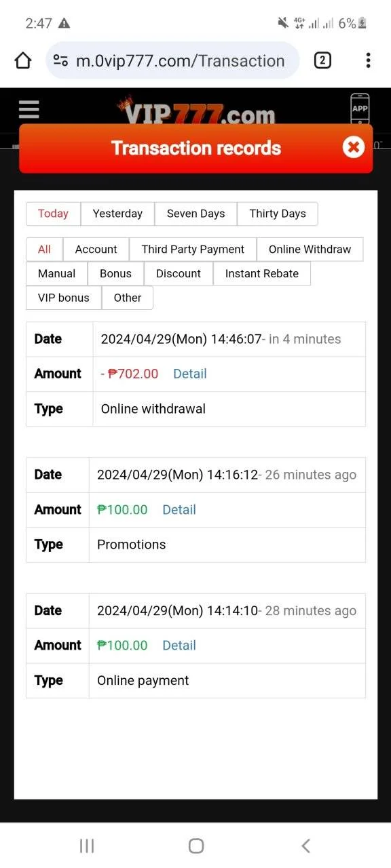Image resolution: width=391 pixels, height=868 pixels.
Task: Tap the URL address bar field
Action: tap(172, 61)
